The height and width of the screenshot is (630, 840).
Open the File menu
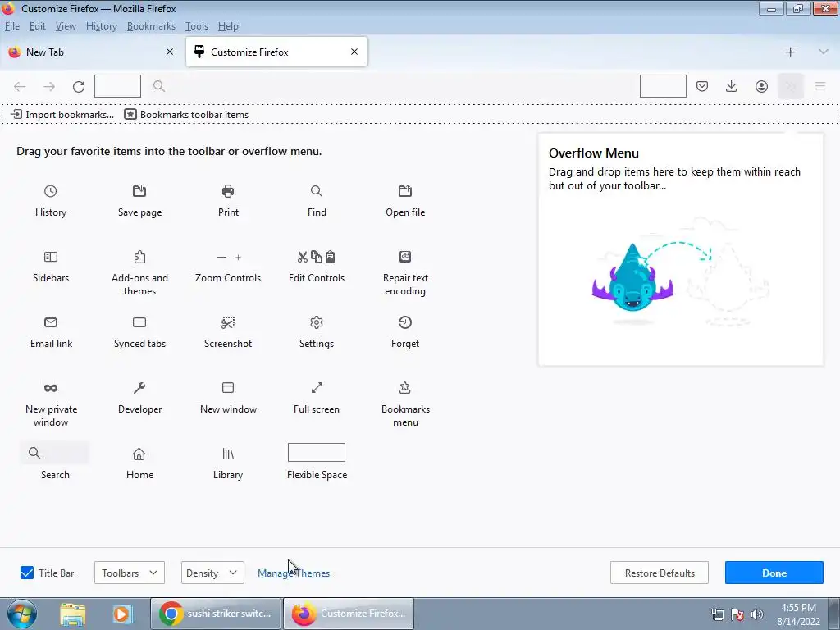[x=11, y=26]
